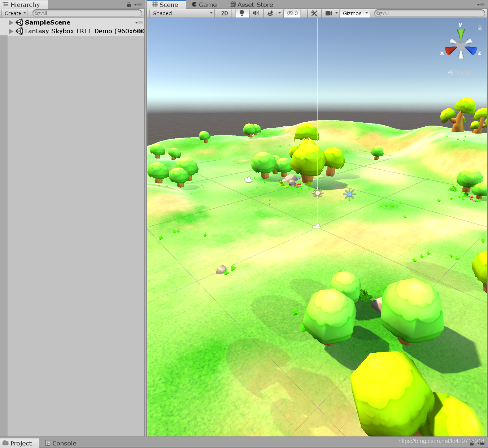Toggle Persp projection label

(x=460, y=73)
